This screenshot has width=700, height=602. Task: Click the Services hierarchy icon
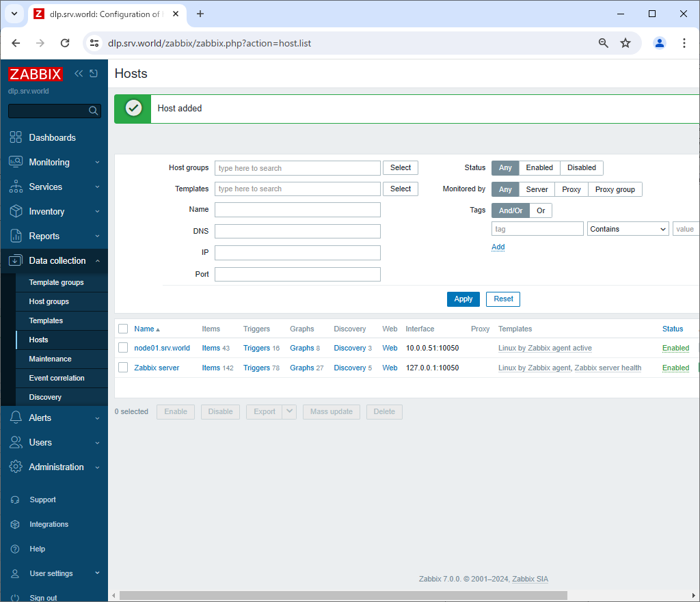pyautogui.click(x=16, y=187)
